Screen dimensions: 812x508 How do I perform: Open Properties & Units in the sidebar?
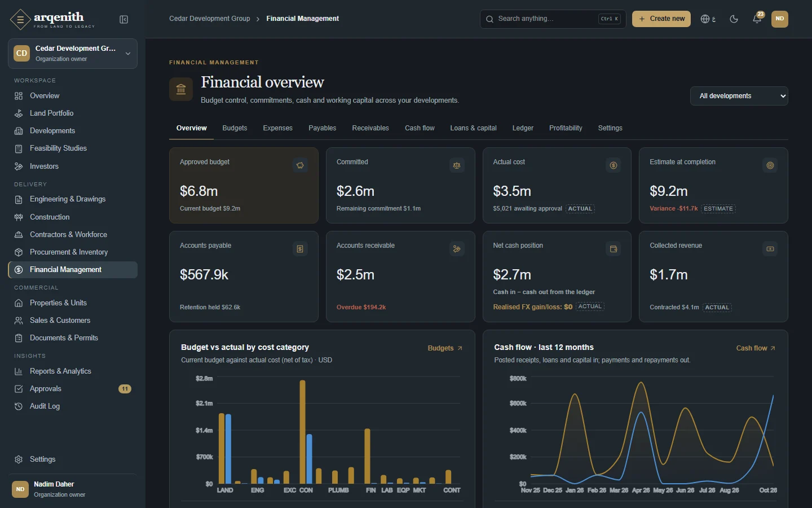pyautogui.click(x=73, y=303)
